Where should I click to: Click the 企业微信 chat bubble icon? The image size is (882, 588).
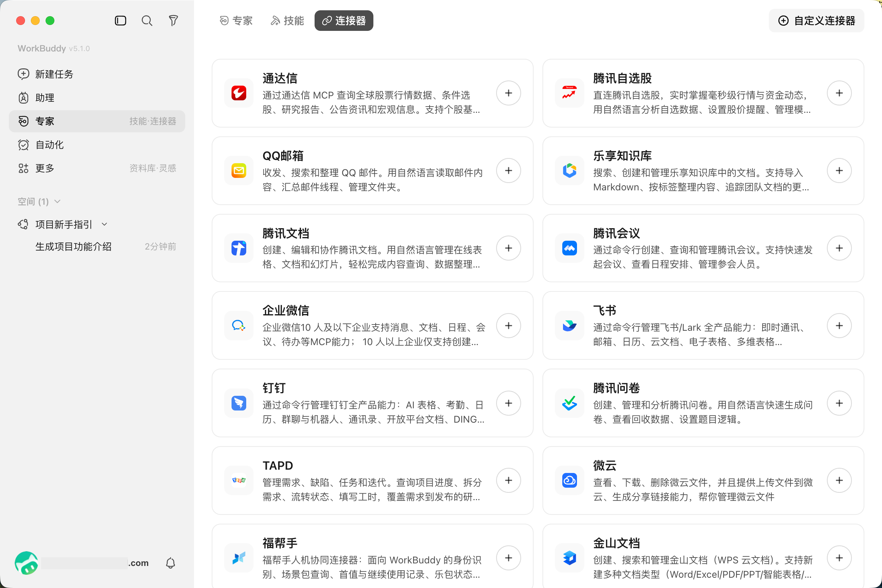coord(239,326)
